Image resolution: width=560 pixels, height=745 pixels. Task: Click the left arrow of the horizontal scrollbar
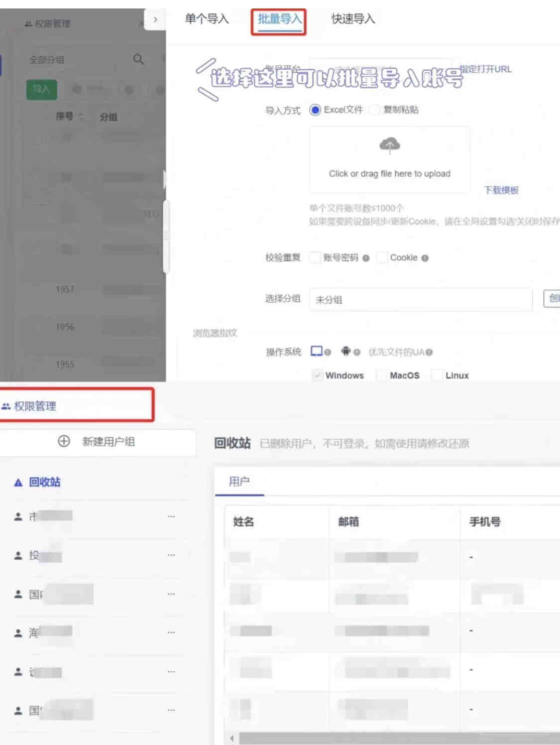(231, 738)
